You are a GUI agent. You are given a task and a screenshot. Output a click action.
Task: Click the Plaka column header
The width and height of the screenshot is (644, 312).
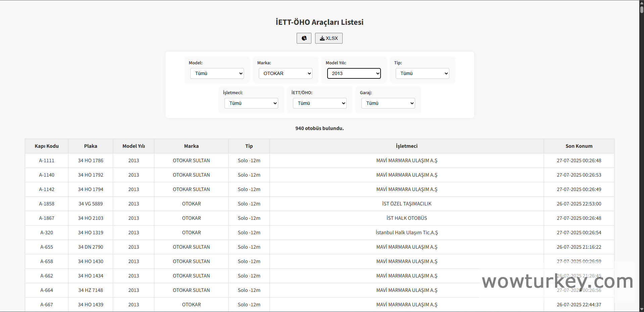click(91, 146)
